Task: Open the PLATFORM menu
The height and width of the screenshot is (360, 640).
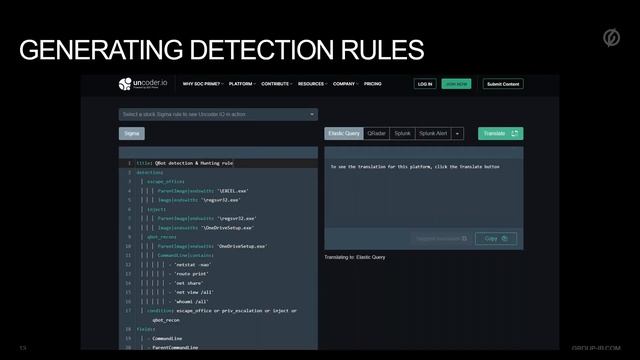Action: coord(242,84)
